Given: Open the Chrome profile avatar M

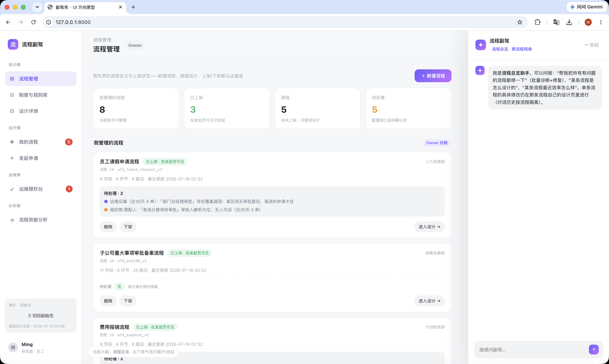Looking at the screenshot, I should point(588,22).
